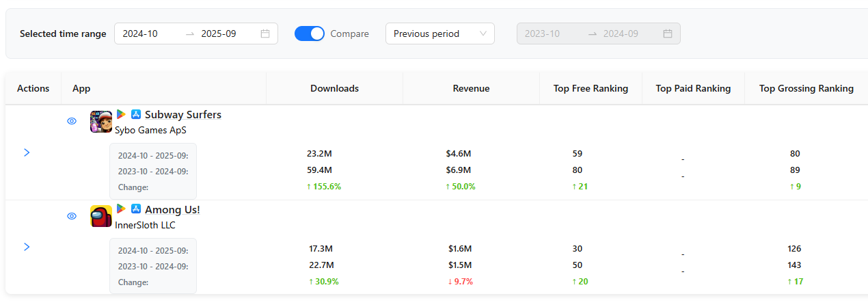This screenshot has width=868, height=307.
Task: Click the Downloads column header
Action: 334,88
